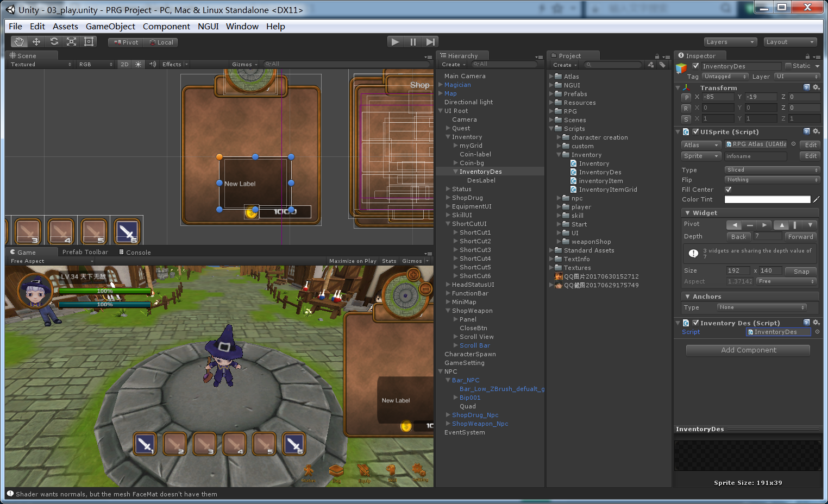This screenshot has height=504, width=828.
Task: Click Project search-by-label tag icon
Action: [662, 65]
